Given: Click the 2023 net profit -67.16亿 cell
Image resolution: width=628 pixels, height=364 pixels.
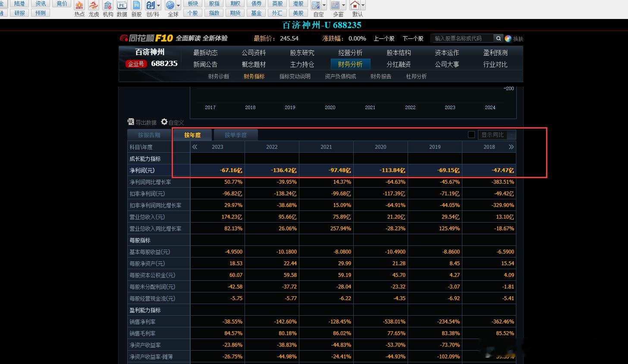Looking at the screenshot, I should [217, 170].
